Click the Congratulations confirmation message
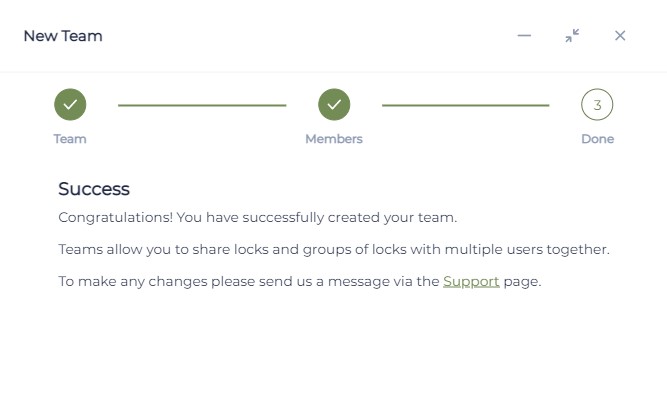The image size is (667, 399). pos(257,217)
